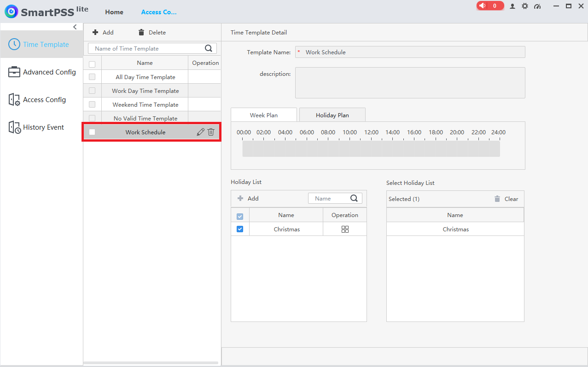
Task: Switch to the Holiday Plan tab
Action: pos(332,115)
